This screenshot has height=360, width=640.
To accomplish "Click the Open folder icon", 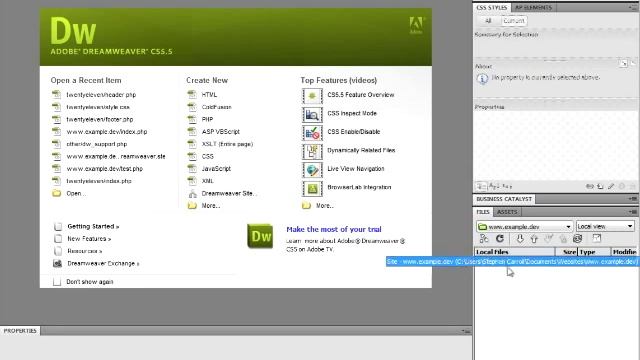I will coord(56,193).
